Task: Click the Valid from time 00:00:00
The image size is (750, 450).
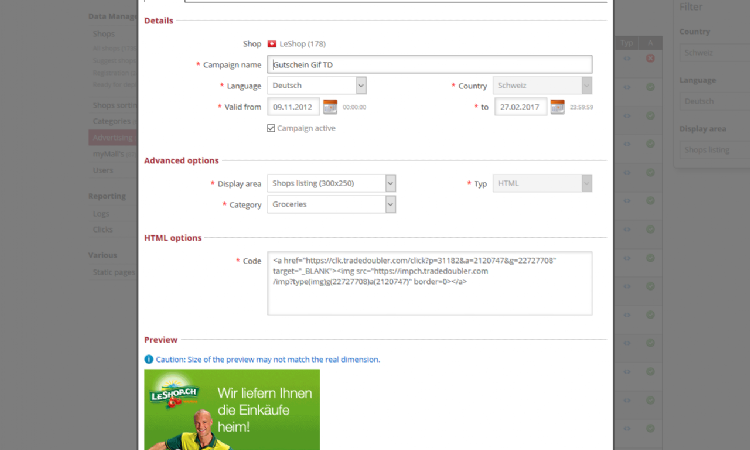Action: pyautogui.click(x=354, y=107)
